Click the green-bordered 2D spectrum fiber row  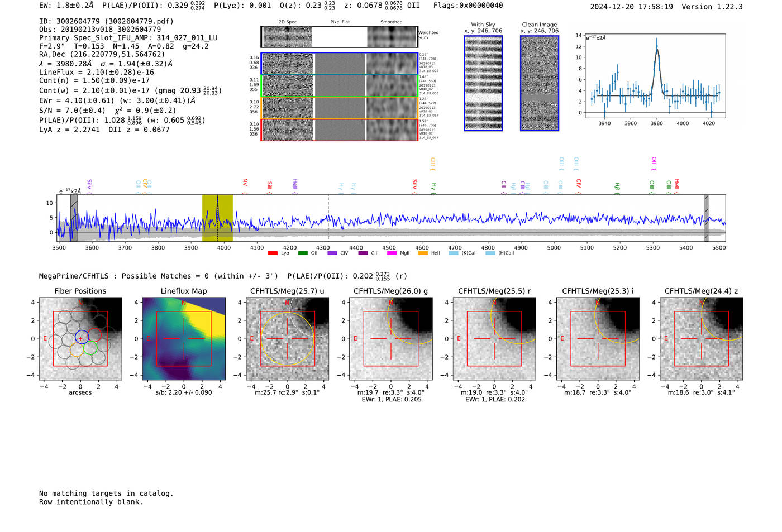[x=340, y=86]
